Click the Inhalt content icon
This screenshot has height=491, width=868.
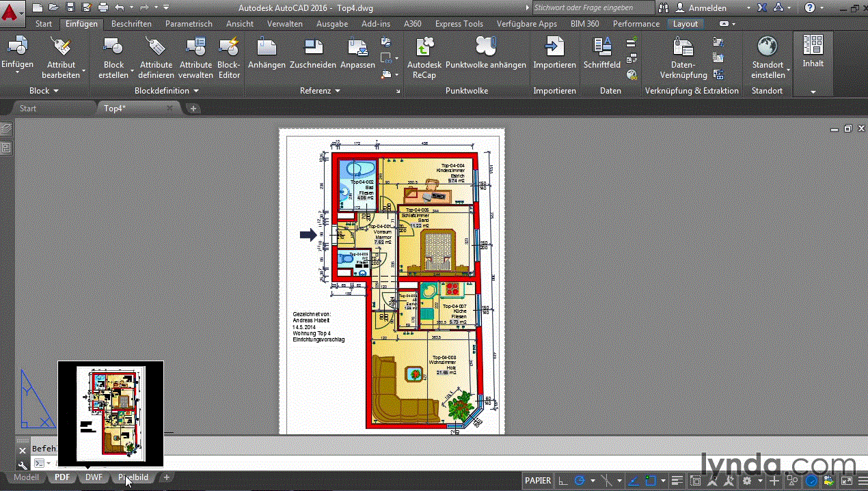(813, 45)
